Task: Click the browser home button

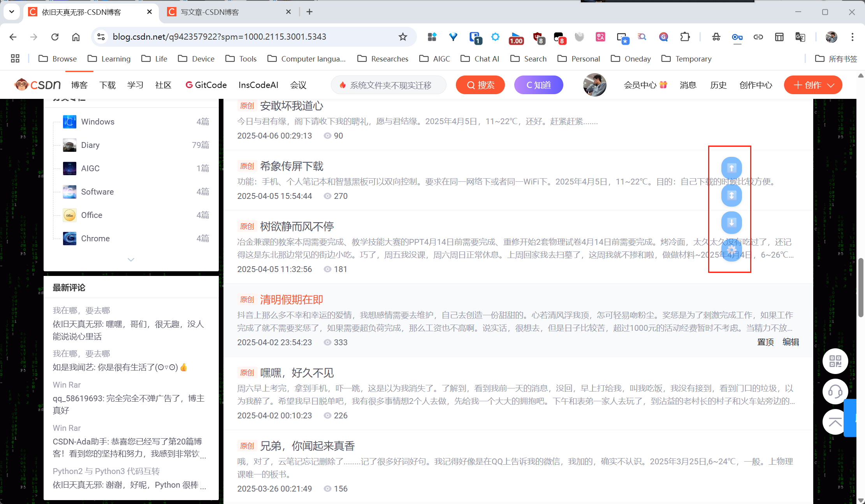Action: click(x=76, y=37)
